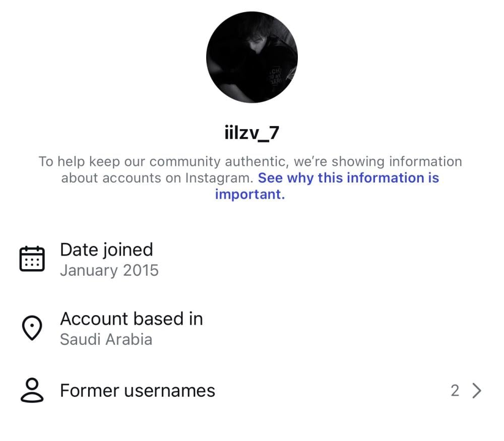The height and width of the screenshot is (441, 504).
Task: Click the See why this information link
Action: [348, 178]
